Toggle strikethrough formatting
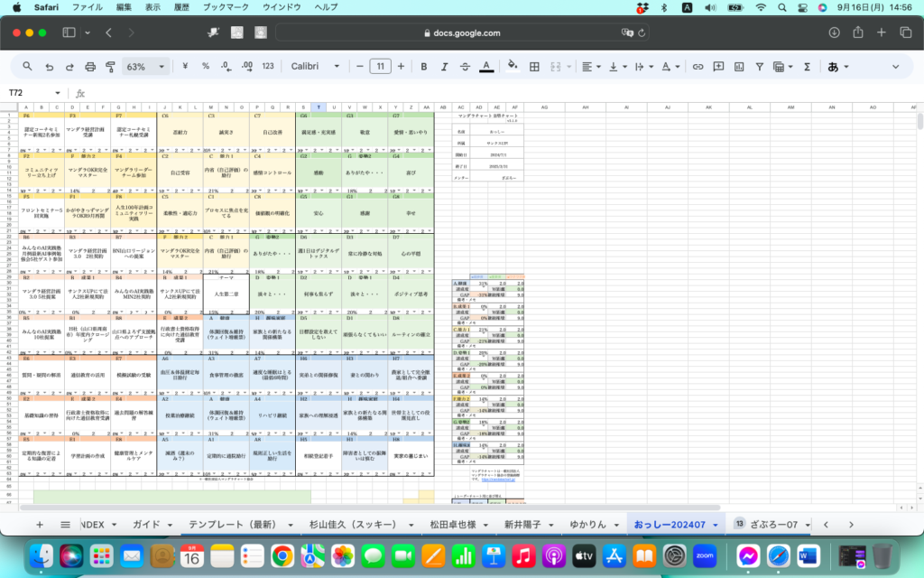Viewport: 924px width, 578px height. click(x=465, y=67)
